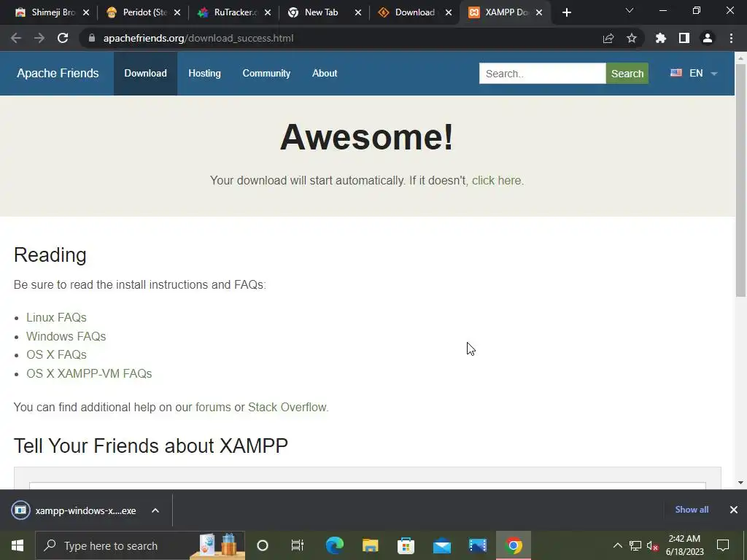
Task: Click the site Search input field
Action: [x=542, y=74]
